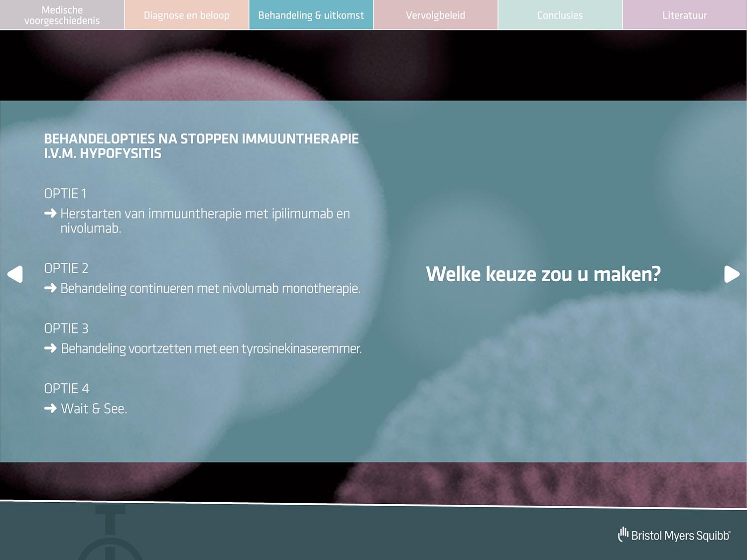Choose 'Behandeling voortzetten met een tyrosinekinaseremmer'
The height and width of the screenshot is (560, 747).
tap(211, 348)
